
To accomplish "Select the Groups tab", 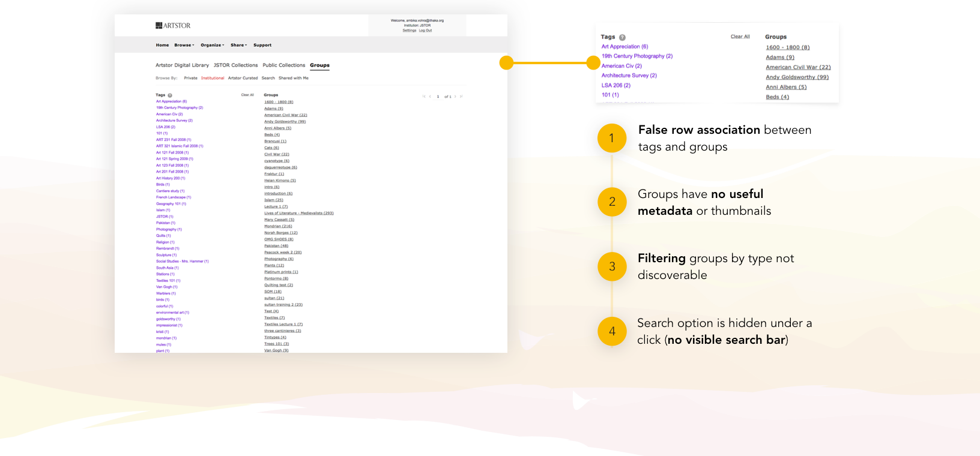I will 319,65.
